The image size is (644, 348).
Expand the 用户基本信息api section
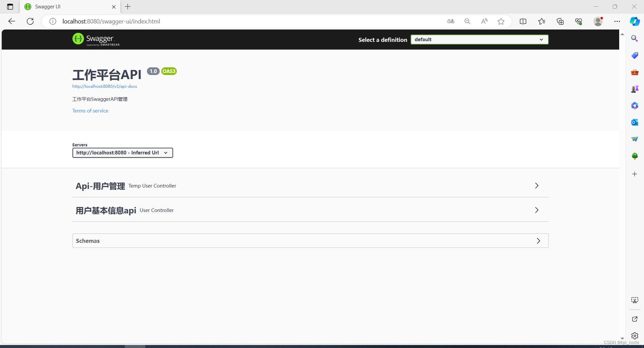[537, 210]
